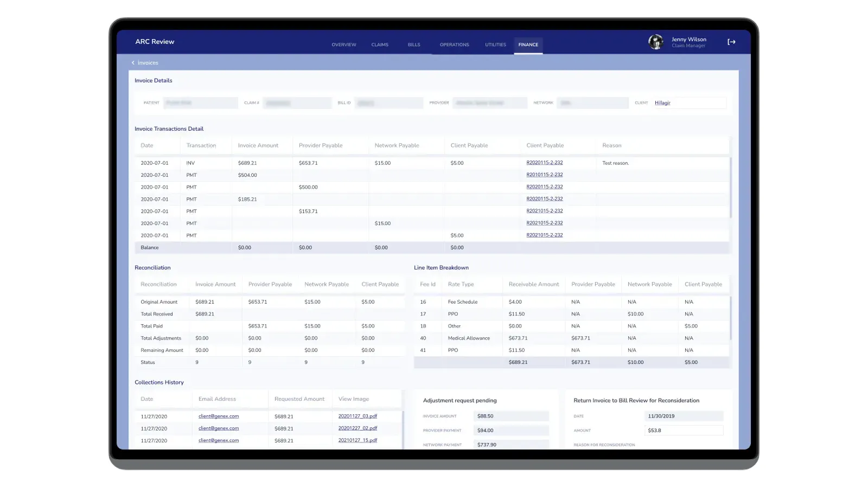Click the ARC Review logo text
868x488 pixels.
155,42
